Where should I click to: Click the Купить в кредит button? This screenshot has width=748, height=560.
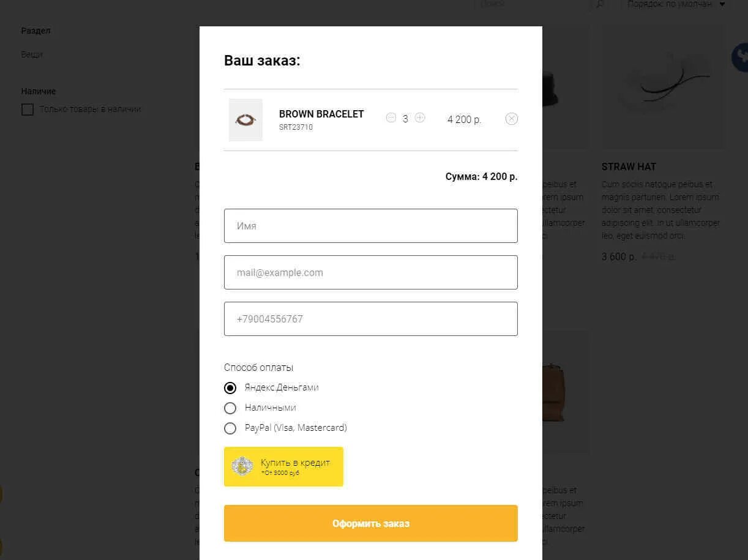pos(283,466)
